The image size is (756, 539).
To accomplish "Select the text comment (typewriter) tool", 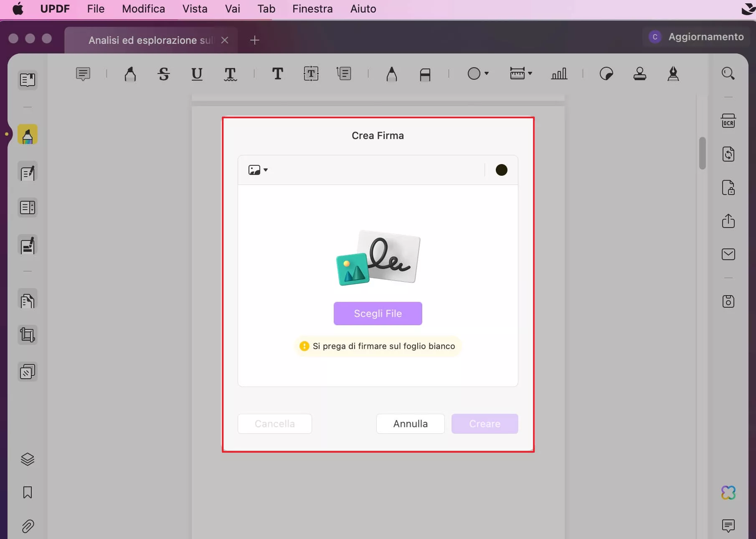I will 277,74.
